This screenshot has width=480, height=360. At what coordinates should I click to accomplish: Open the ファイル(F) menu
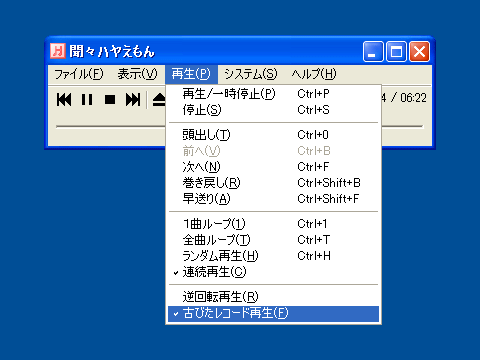click(79, 74)
